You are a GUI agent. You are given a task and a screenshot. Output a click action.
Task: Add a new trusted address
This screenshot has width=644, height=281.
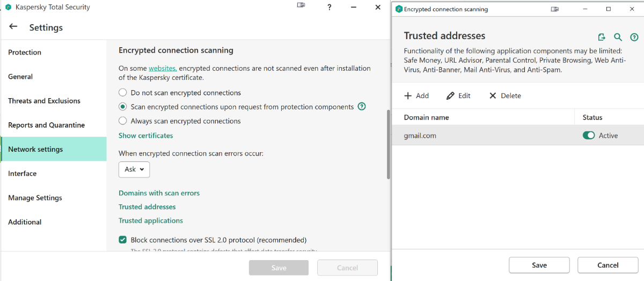[416, 95]
